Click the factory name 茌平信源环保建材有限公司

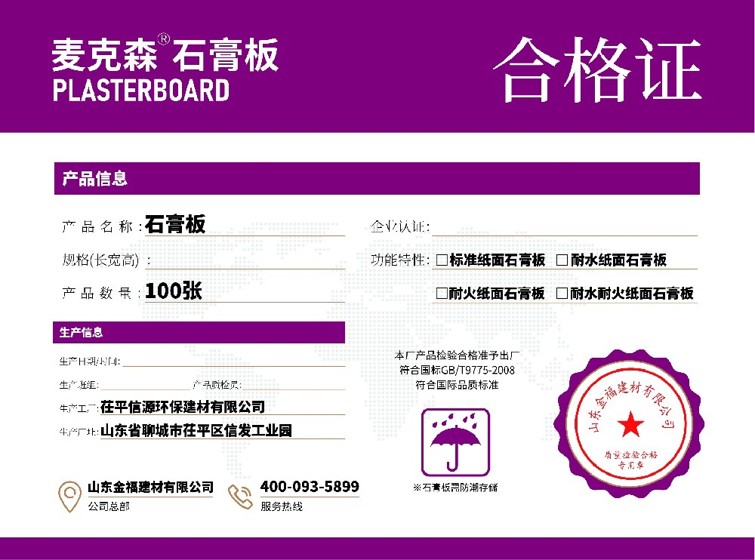tap(183, 407)
